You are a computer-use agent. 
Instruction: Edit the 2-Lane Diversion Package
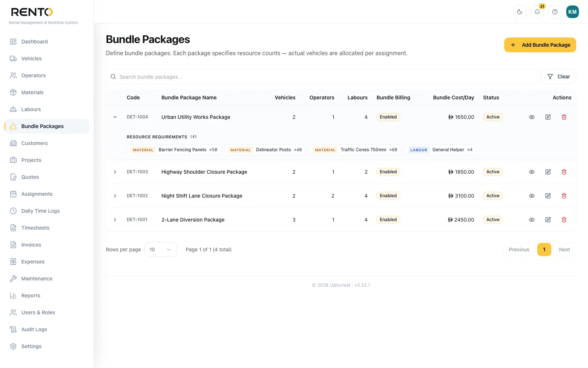pos(548,220)
